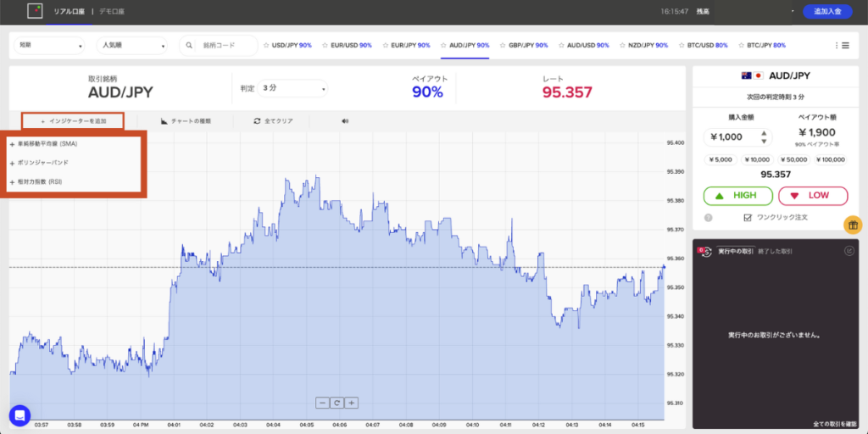Switch to the デモ口座 tab
The image size is (868, 434).
(x=114, y=11)
